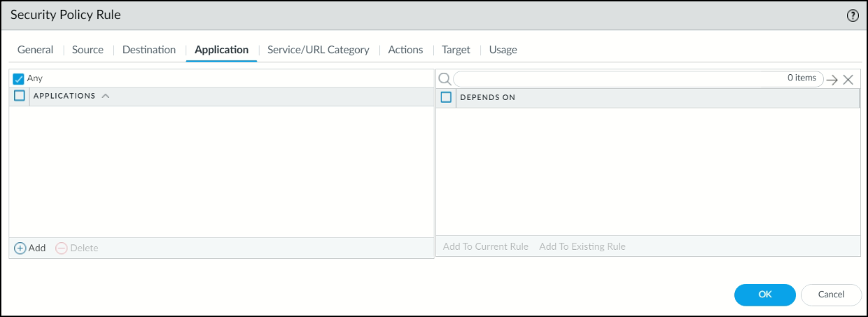Image resolution: width=868 pixels, height=317 pixels.
Task: Click the plus icon to add application
Action: (x=20, y=248)
